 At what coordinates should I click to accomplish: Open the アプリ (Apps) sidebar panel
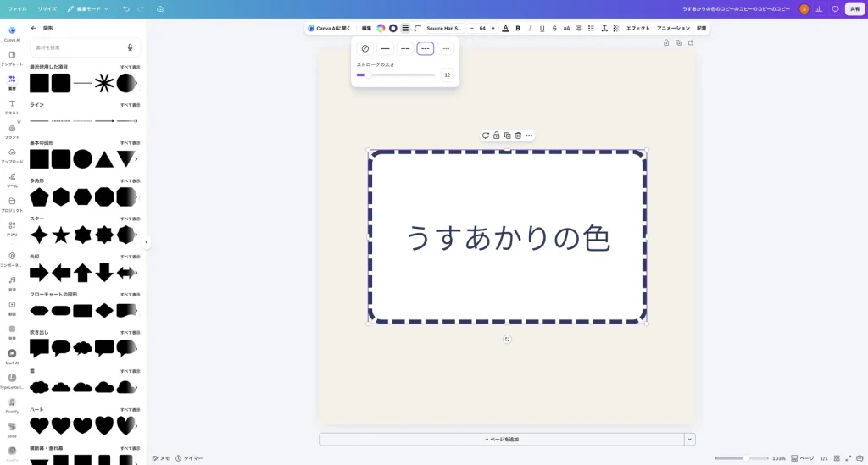[12, 229]
